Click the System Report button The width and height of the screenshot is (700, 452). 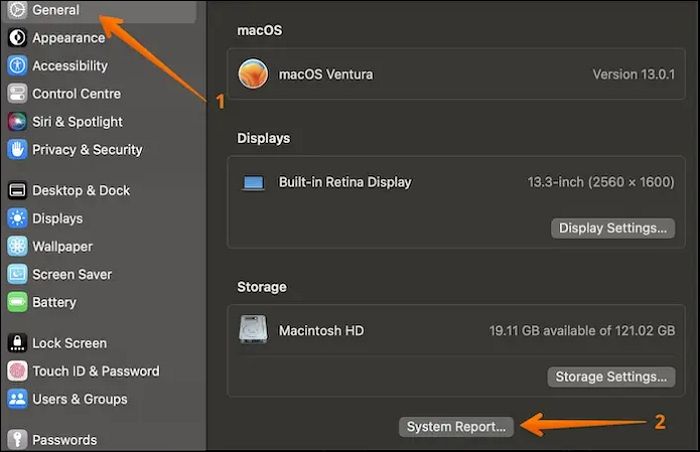click(456, 426)
